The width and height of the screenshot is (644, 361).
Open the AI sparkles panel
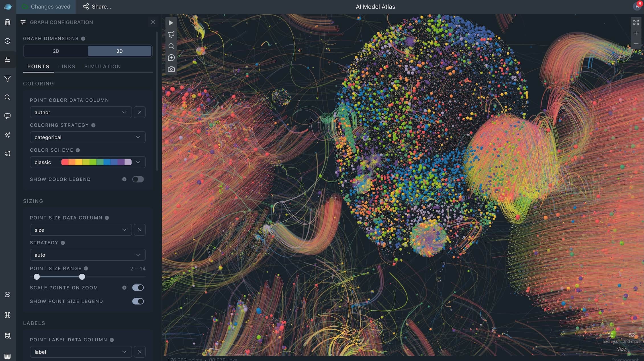pos(8,135)
